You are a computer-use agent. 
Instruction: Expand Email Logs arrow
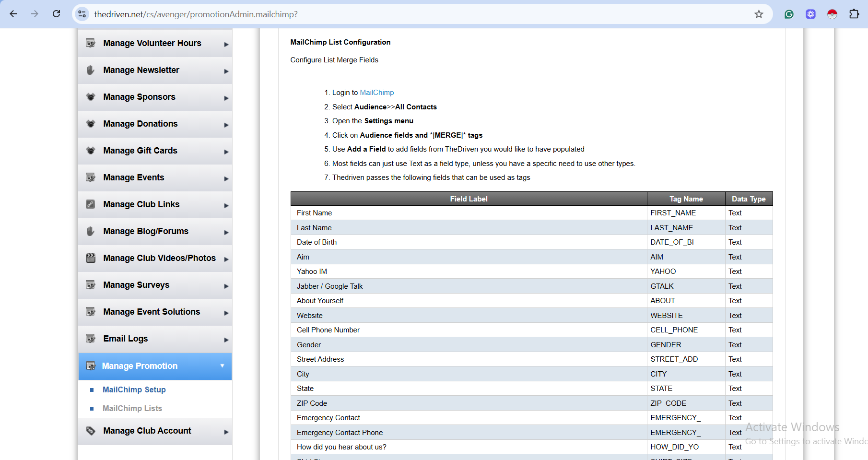(x=226, y=340)
